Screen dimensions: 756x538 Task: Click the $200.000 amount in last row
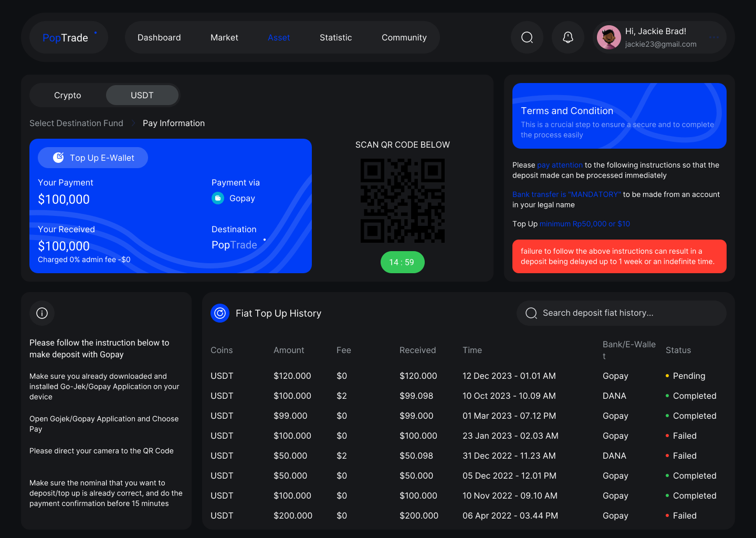293,515
